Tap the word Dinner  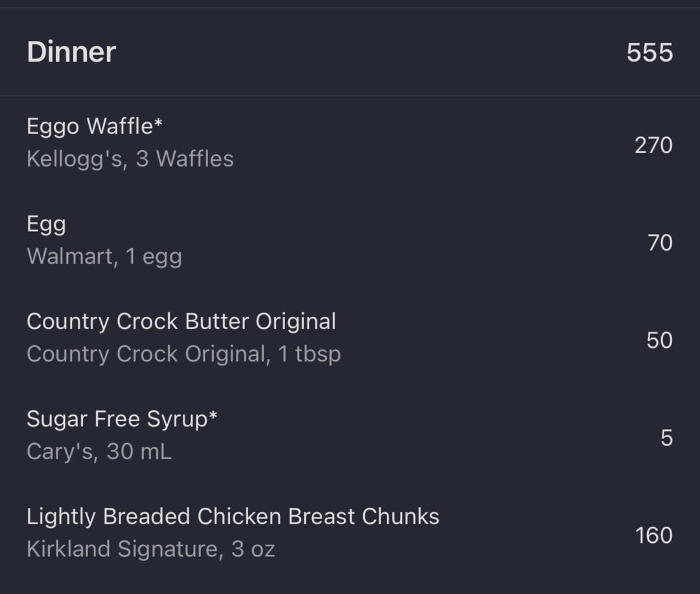click(x=71, y=52)
